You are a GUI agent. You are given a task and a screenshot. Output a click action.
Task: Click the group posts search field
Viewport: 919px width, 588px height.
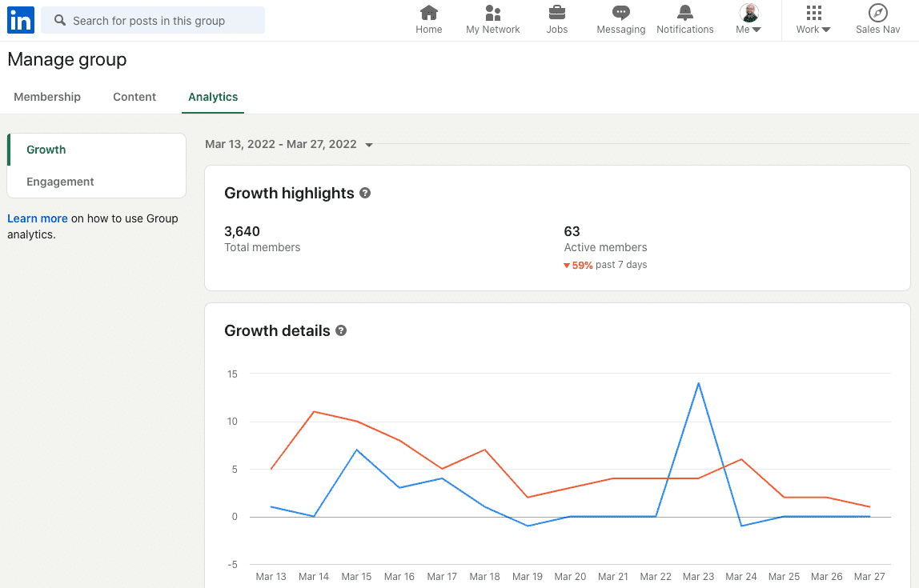click(x=153, y=21)
